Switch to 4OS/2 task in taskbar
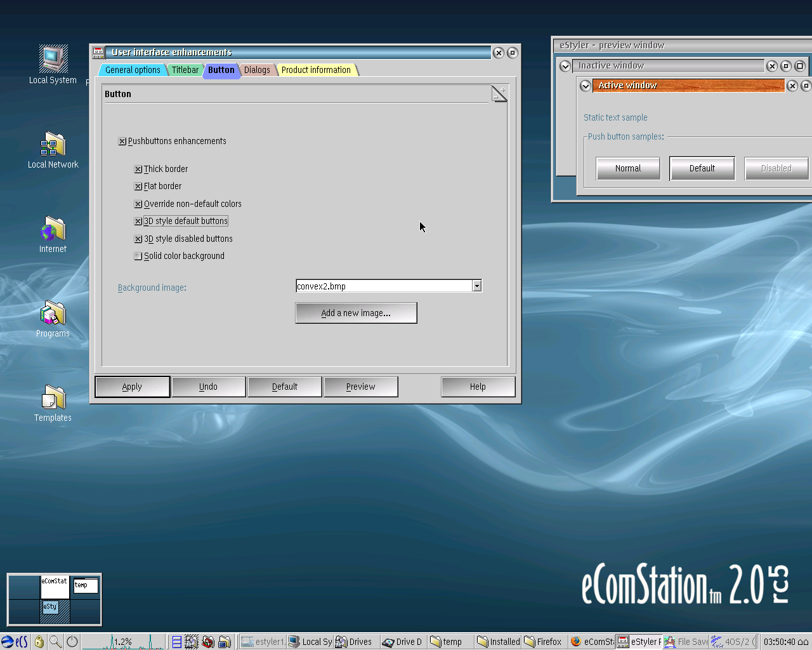Screen dimensions: 812x650 point(733,642)
